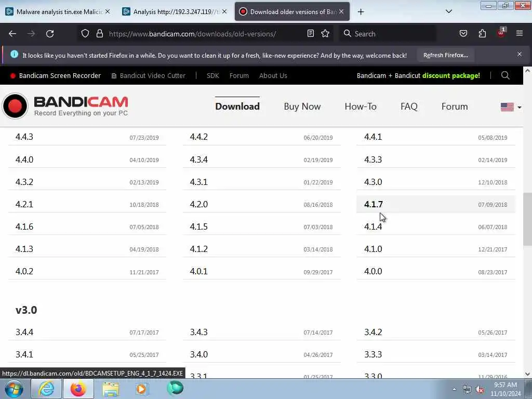This screenshot has height=399, width=532.
Task: Click the Firefox taskbar icon
Action: click(x=78, y=389)
